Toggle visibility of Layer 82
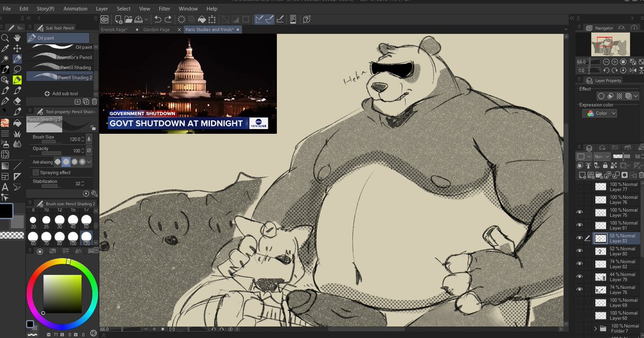 click(x=580, y=264)
